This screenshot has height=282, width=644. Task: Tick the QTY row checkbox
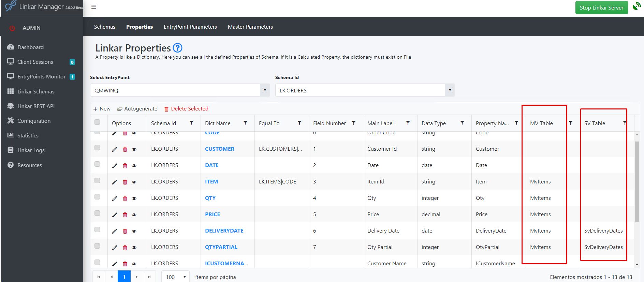pyautogui.click(x=97, y=197)
